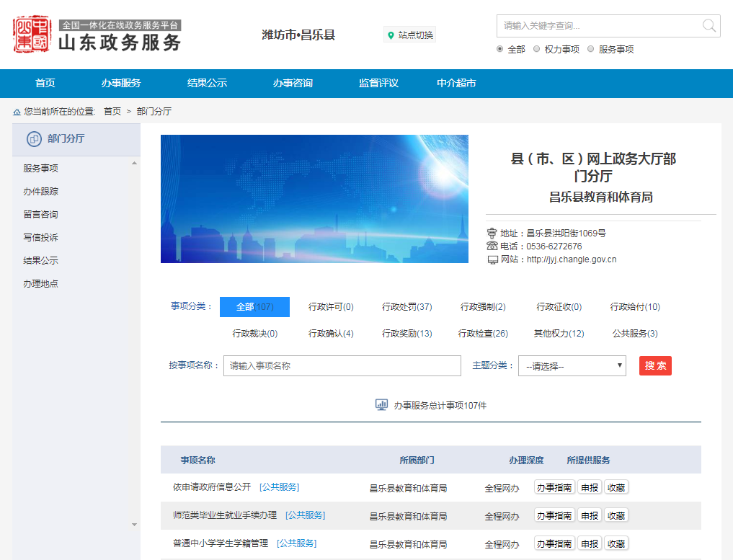Select the 服务事项 radio option
This screenshot has width=733, height=560.
pyautogui.click(x=591, y=49)
